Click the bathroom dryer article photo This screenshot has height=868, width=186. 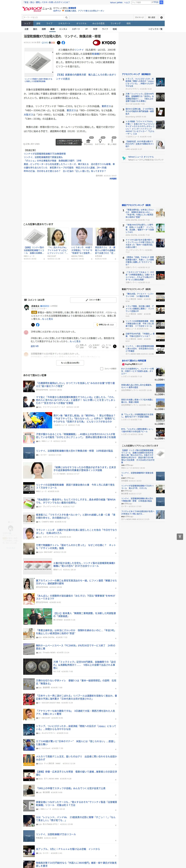coord(39,63)
